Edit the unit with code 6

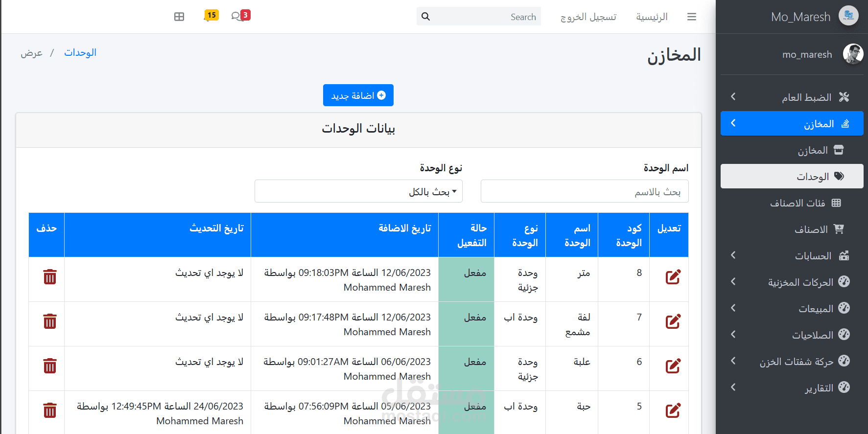tap(673, 366)
